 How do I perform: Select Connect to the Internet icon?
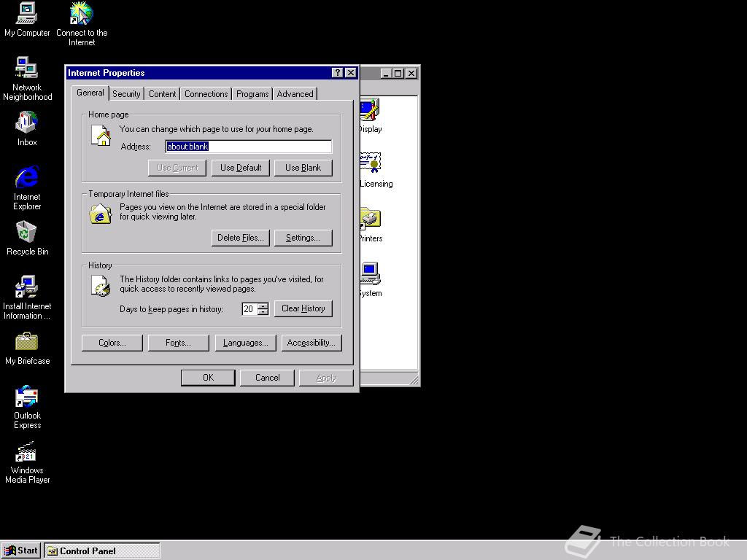80,15
